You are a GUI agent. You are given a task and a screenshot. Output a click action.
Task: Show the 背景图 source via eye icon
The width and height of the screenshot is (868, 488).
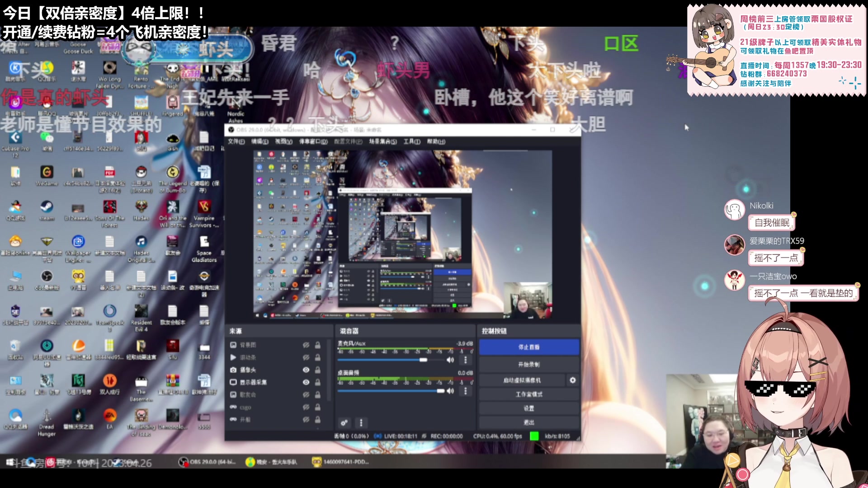[x=306, y=345]
